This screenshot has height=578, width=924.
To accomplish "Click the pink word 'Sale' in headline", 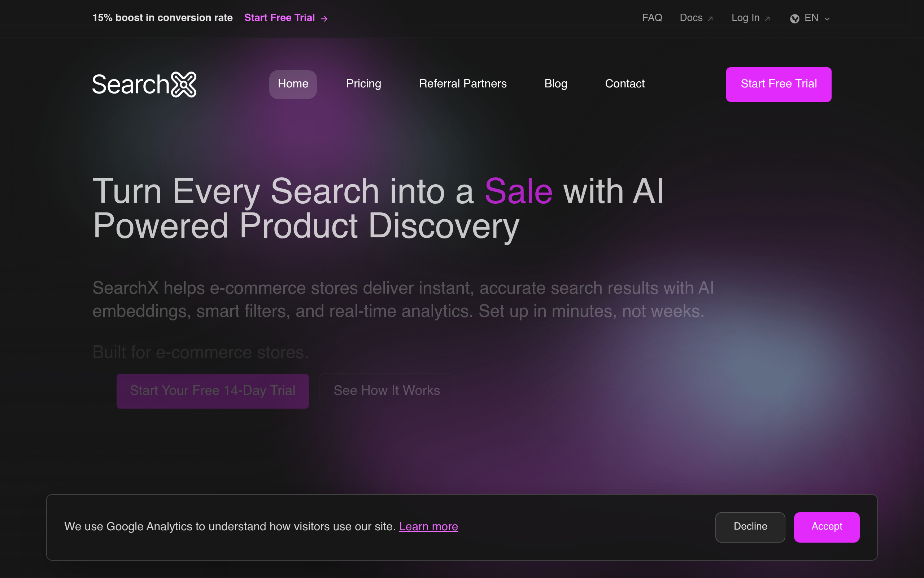I will point(519,191).
